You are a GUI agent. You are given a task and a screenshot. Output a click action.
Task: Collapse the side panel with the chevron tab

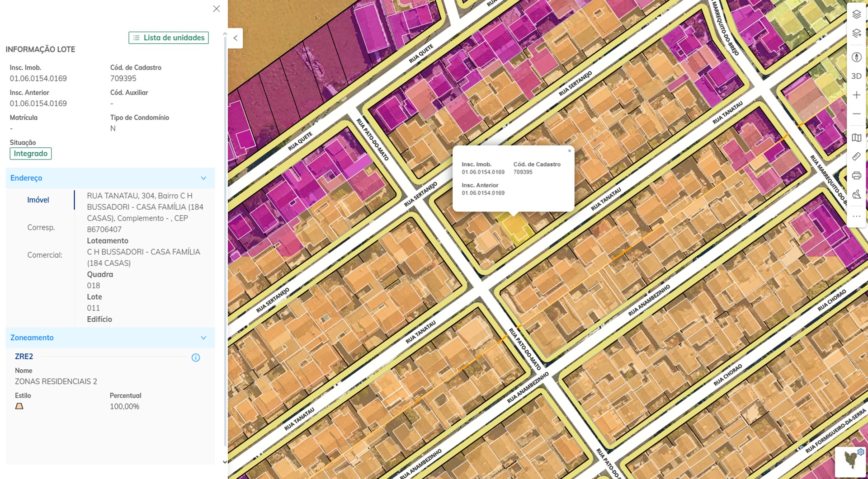point(236,38)
